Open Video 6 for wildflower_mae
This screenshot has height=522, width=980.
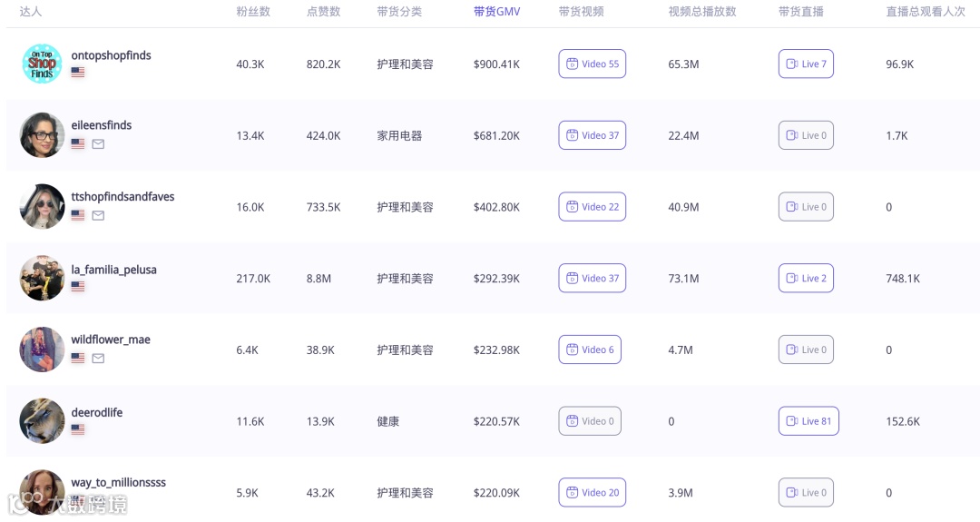[590, 350]
